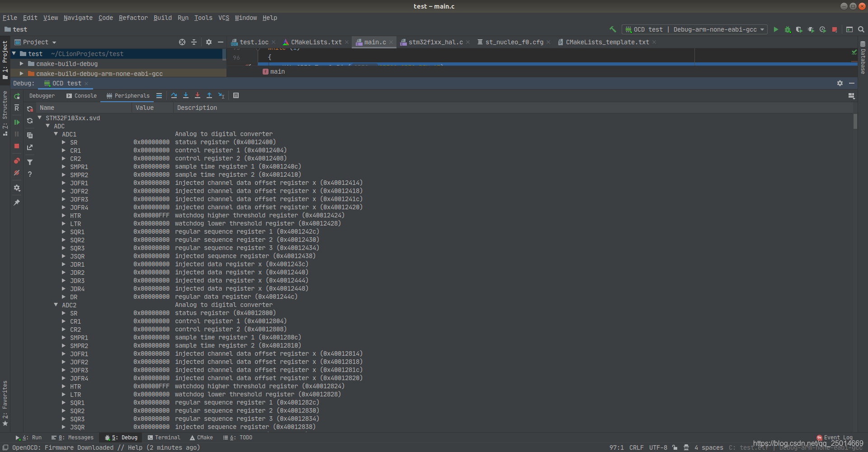868x452 pixels.
Task: Toggle the debugger settings gear menu
Action: point(17,188)
